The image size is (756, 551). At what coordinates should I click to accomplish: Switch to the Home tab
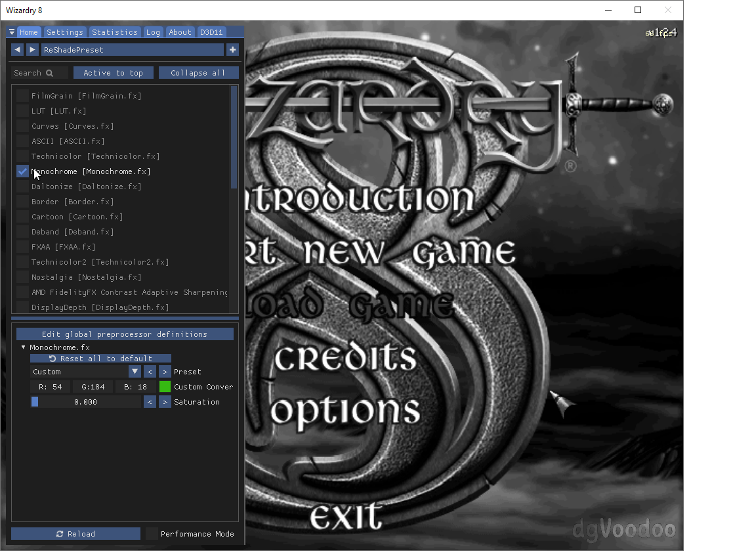click(28, 32)
